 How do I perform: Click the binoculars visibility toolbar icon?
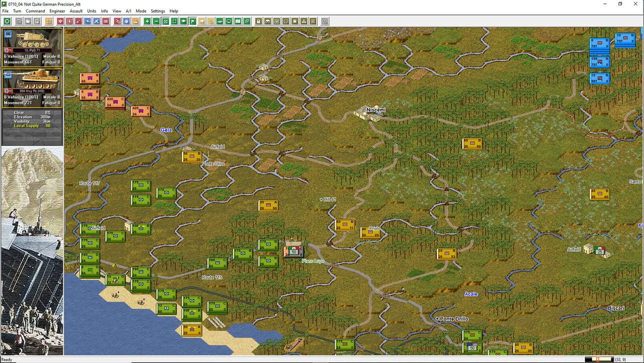[x=268, y=21]
